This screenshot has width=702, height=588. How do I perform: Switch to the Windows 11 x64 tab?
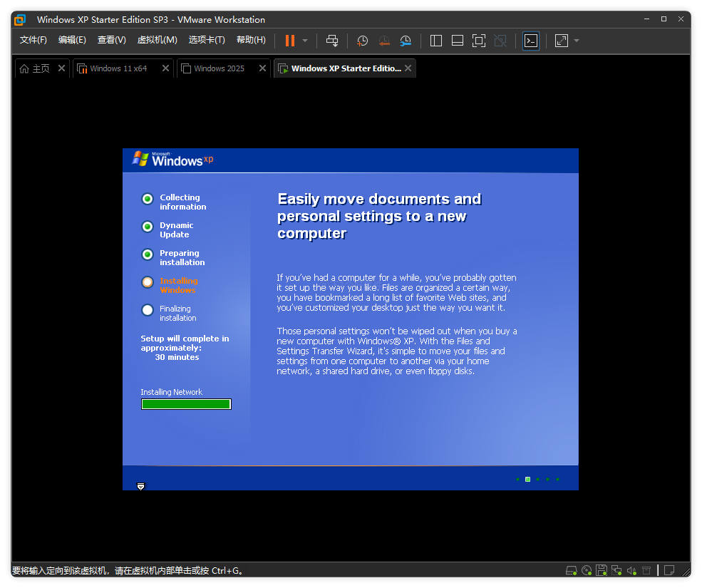pos(118,68)
